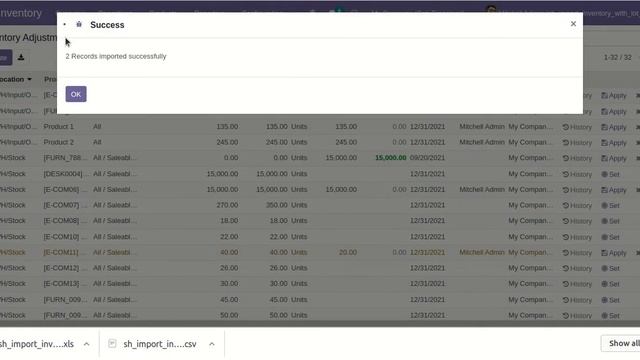Viewport: 640px width, 360px height.
Task: Open History for the E-COM11 row
Action: (577, 253)
